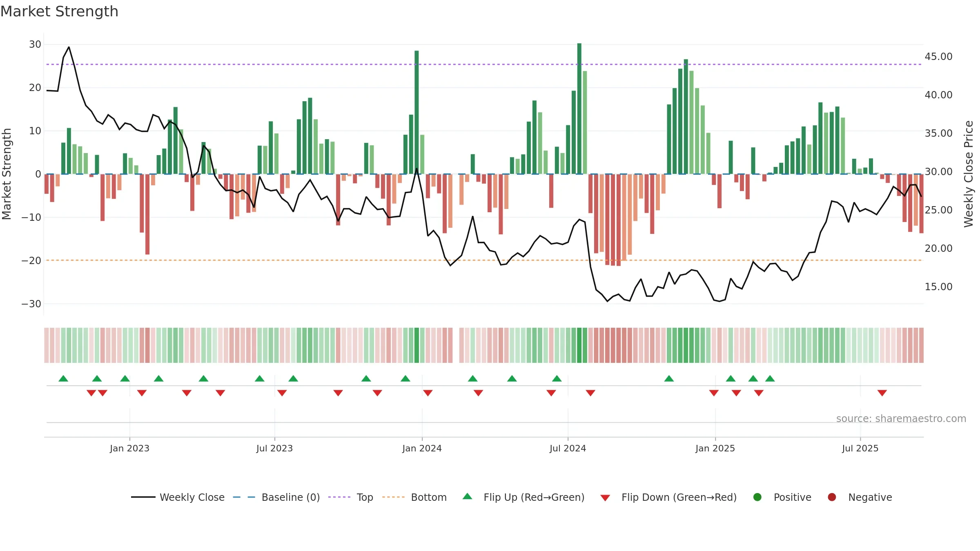Click the Jul 2023 axis label

click(x=274, y=448)
